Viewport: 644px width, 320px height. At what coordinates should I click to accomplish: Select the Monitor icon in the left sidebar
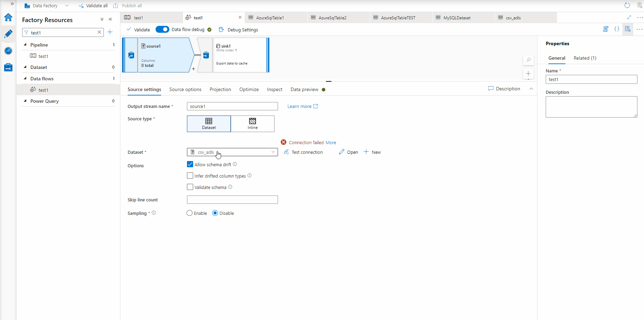8,51
